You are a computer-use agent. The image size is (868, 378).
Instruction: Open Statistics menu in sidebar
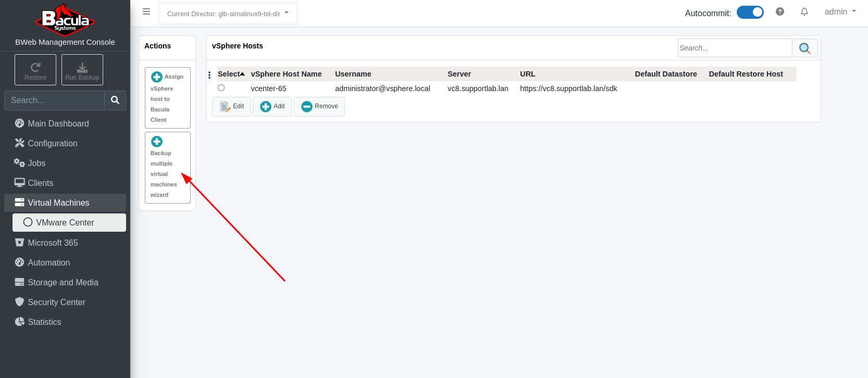(65, 322)
